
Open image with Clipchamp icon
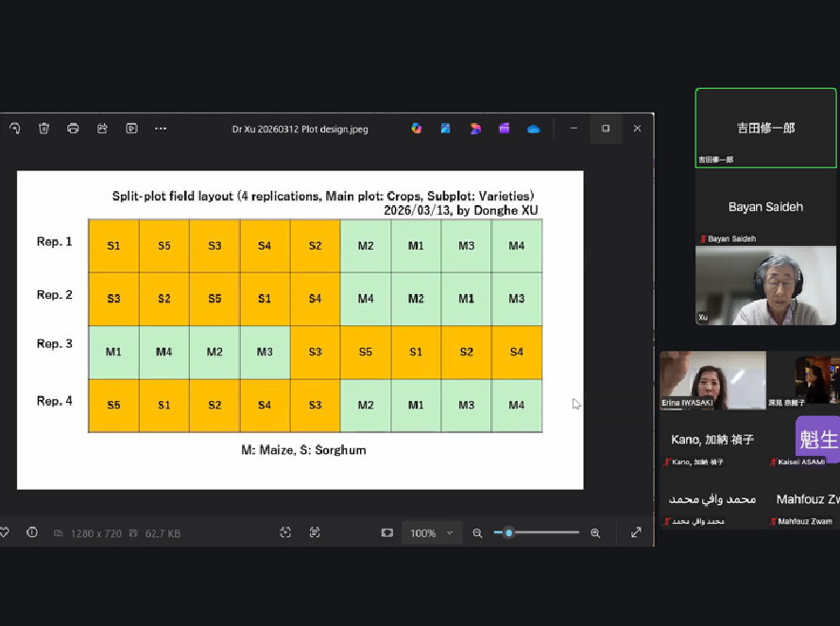505,129
